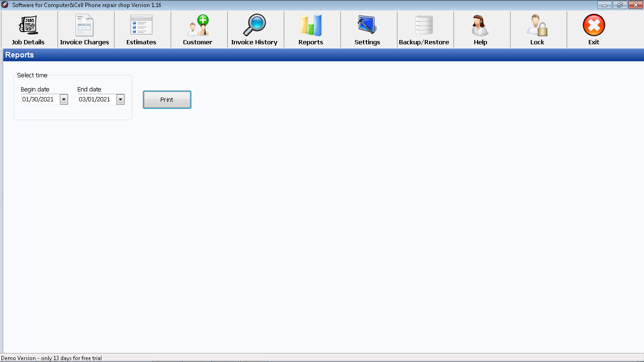Open the Estimates list icon

[x=141, y=25]
